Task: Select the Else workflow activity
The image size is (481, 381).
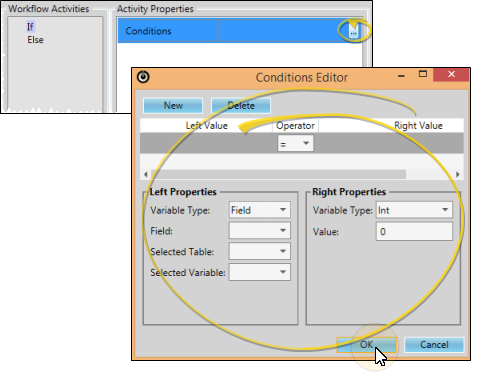Action: (x=35, y=40)
